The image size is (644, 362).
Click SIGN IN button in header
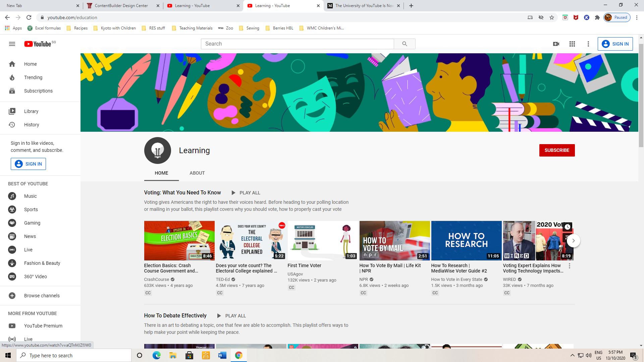(x=615, y=44)
